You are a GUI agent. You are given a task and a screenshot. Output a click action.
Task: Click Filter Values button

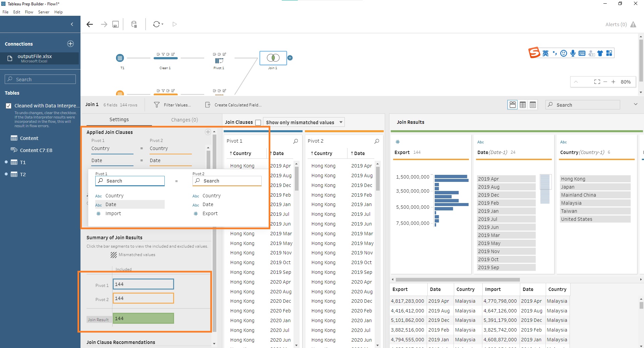(172, 105)
